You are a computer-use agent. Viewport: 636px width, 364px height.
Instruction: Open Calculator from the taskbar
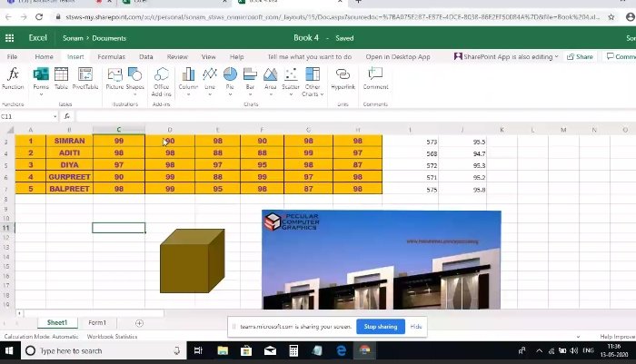pos(293,350)
